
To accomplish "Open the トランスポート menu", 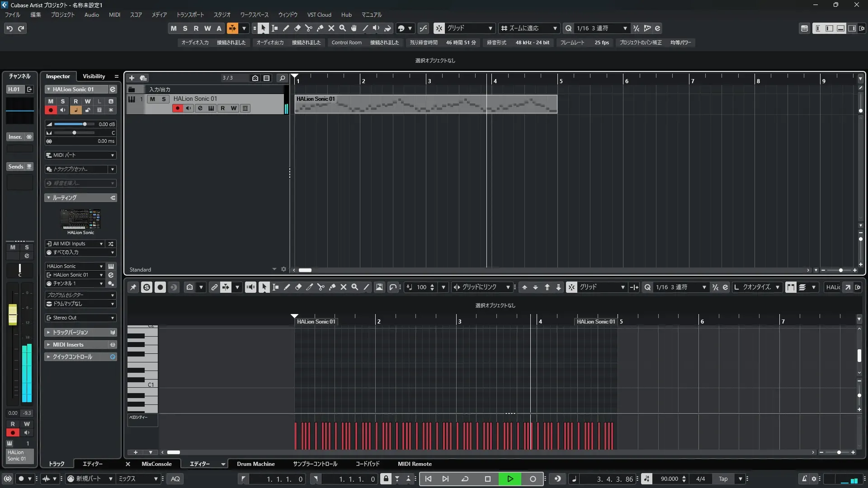I will [190, 14].
